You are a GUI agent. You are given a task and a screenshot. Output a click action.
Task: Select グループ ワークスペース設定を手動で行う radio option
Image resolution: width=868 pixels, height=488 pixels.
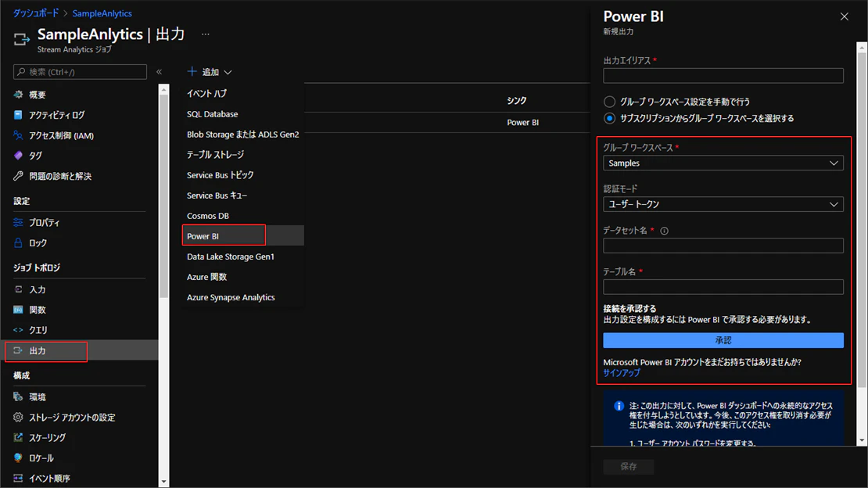click(x=609, y=102)
